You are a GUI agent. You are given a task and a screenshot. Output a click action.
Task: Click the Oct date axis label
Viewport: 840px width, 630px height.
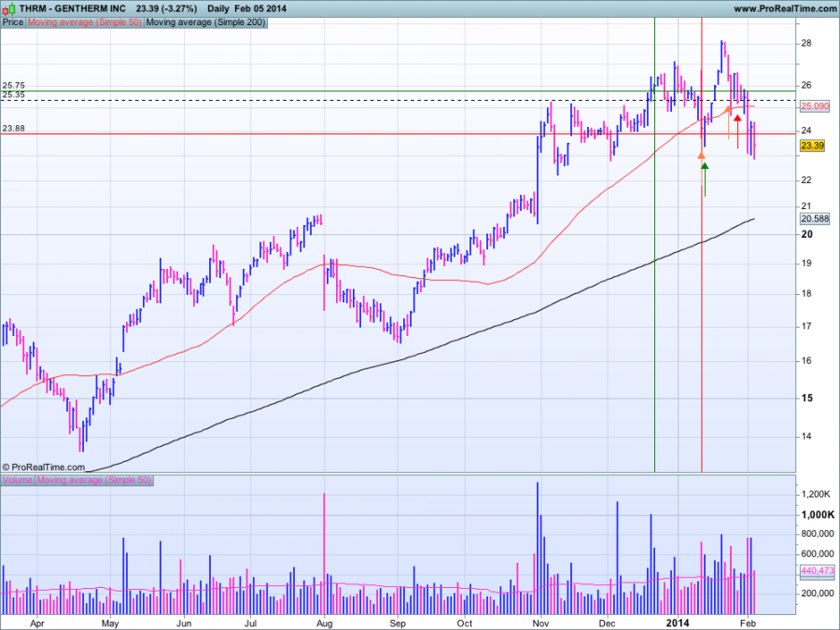pos(465,623)
